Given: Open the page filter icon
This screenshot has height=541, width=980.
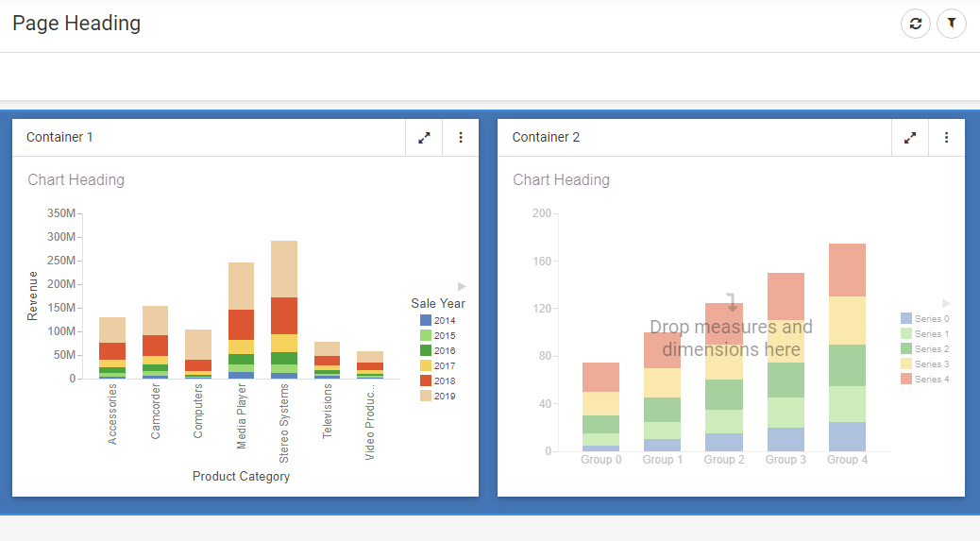Looking at the screenshot, I should pos(952,24).
